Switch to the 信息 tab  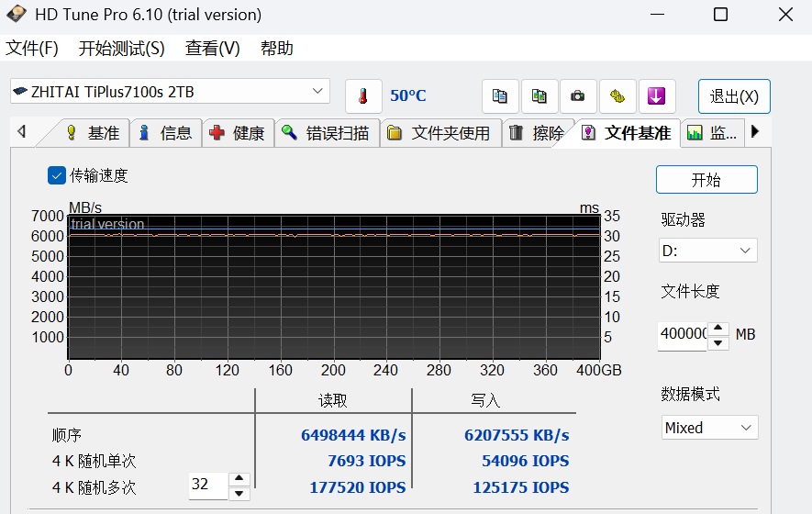(x=166, y=133)
